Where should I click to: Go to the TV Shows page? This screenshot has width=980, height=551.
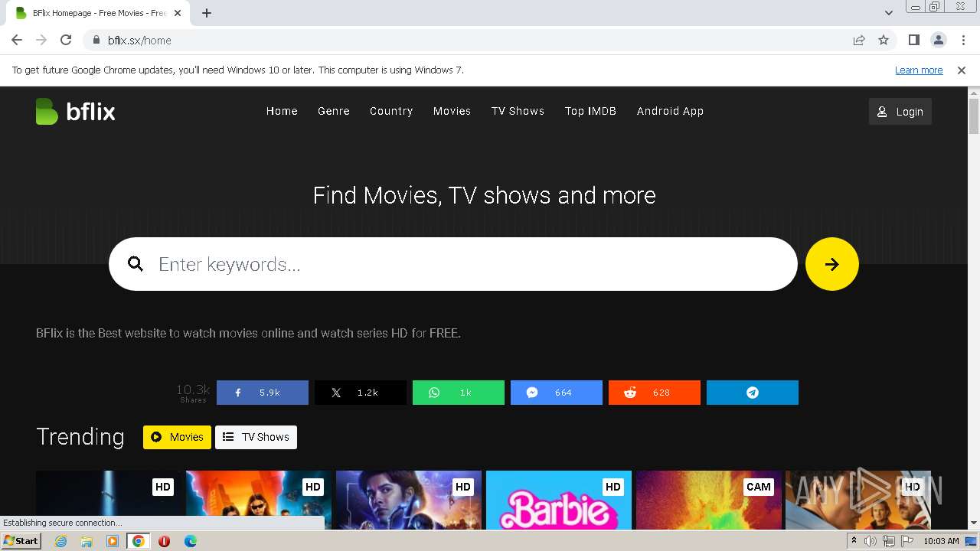518,111
